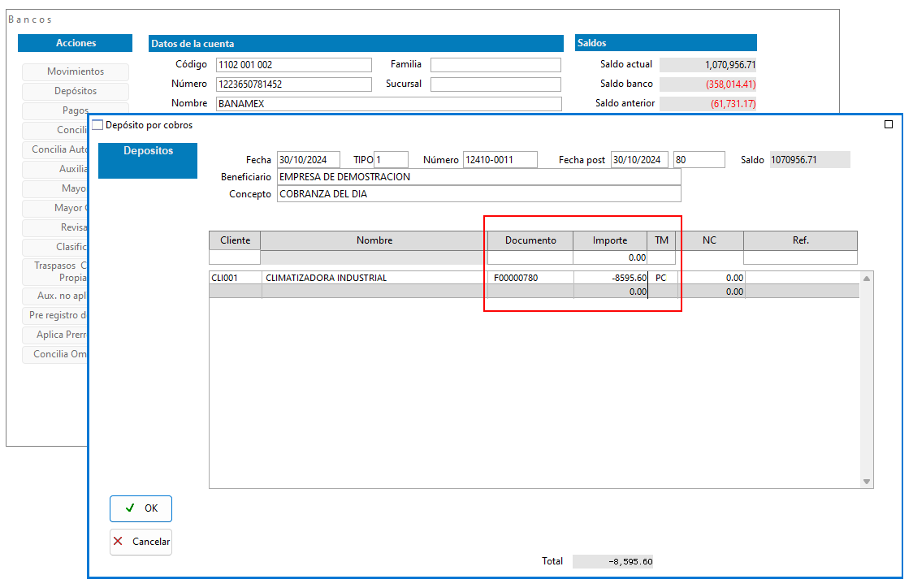This screenshot has width=913, height=588.
Task: Click the Fecha post date field
Action: pyautogui.click(x=639, y=159)
